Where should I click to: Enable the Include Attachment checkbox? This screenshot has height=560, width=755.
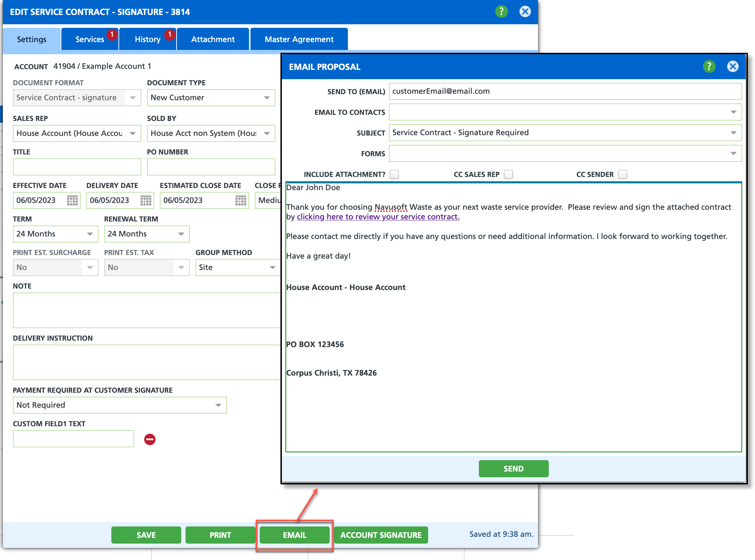(394, 174)
